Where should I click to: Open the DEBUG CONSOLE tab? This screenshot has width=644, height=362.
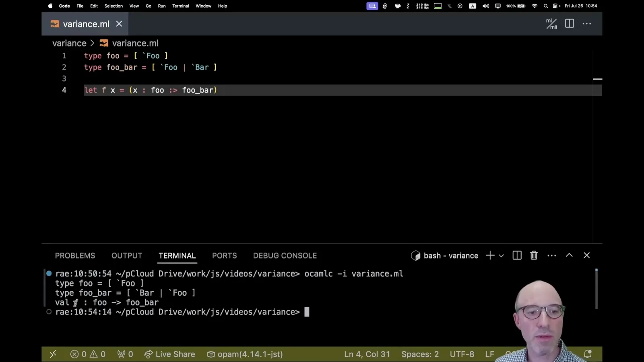tap(285, 255)
